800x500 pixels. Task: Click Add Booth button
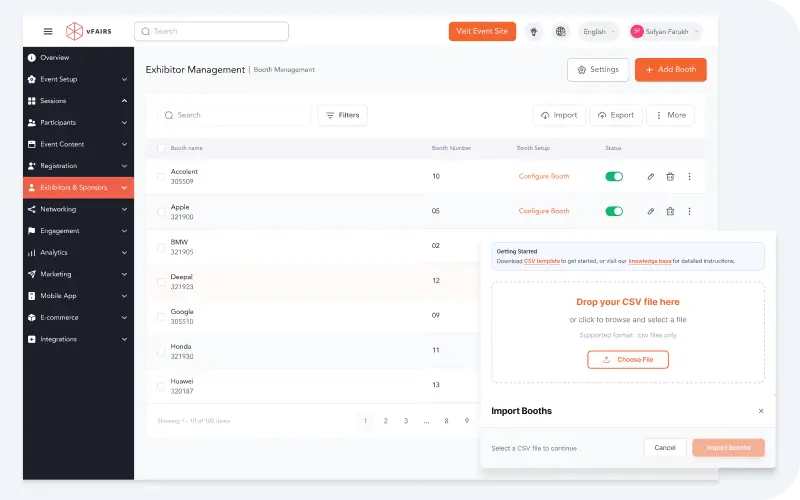[670, 69]
